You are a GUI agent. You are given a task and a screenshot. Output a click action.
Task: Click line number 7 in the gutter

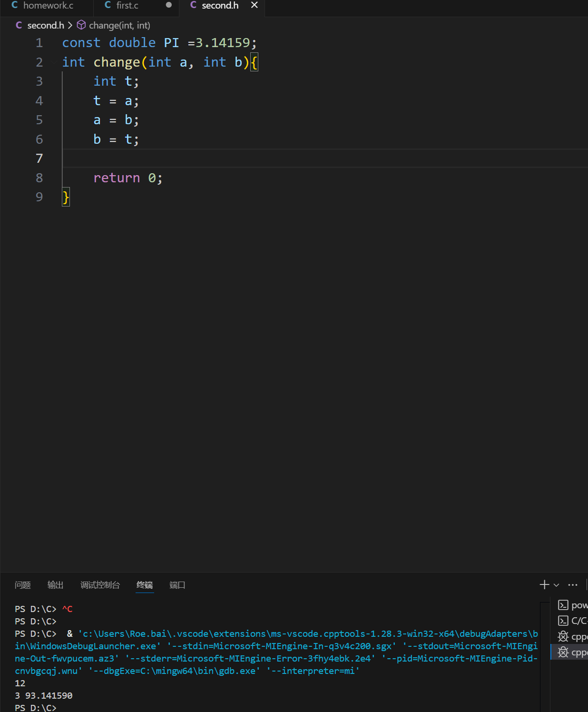pos(39,158)
